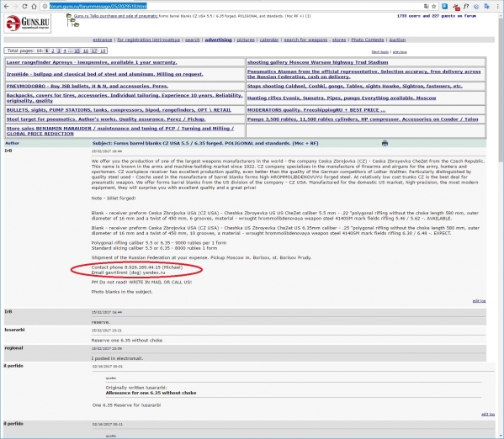View site information icon in address bar
Screen dimensions: 504x439
click(45, 6)
